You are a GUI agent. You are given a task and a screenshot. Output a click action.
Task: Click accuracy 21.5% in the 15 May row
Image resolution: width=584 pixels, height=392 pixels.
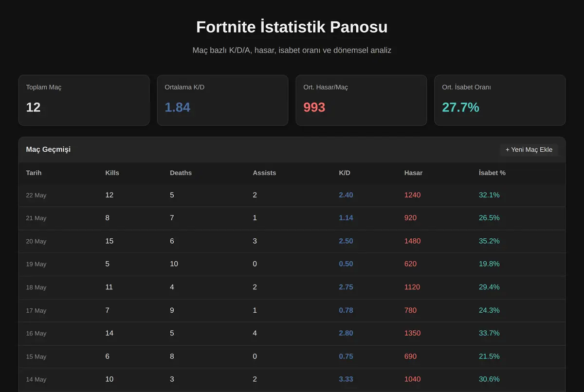click(489, 356)
